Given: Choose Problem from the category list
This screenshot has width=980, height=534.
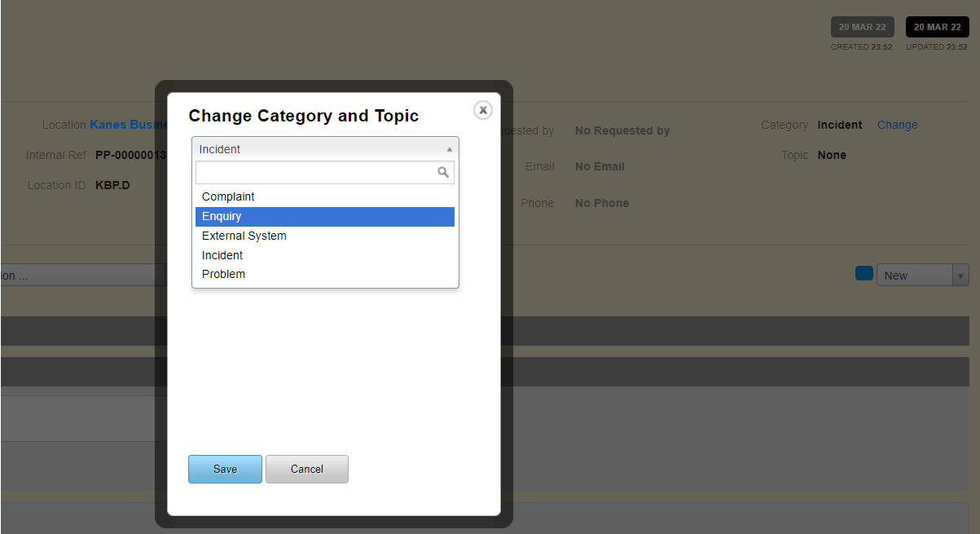Looking at the screenshot, I should point(223,274).
